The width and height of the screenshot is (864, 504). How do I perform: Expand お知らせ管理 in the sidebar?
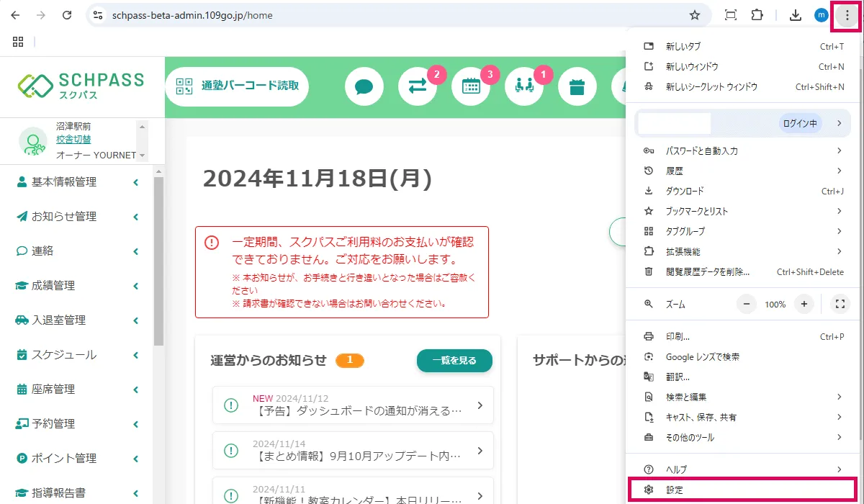coord(77,217)
